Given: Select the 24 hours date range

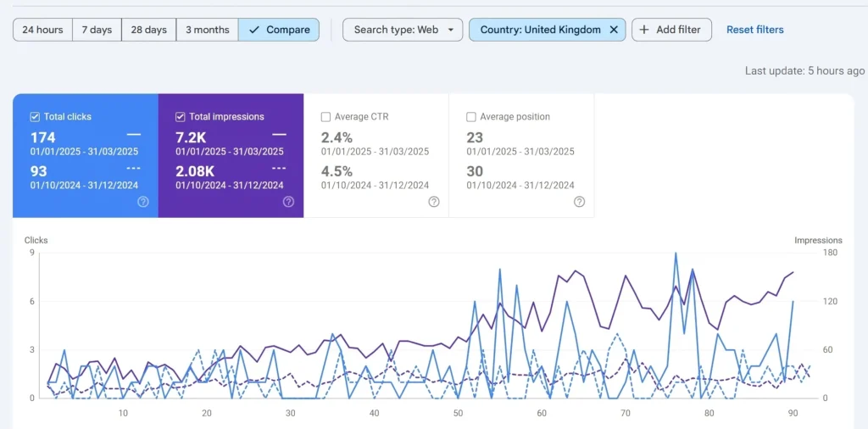Looking at the screenshot, I should [42, 30].
